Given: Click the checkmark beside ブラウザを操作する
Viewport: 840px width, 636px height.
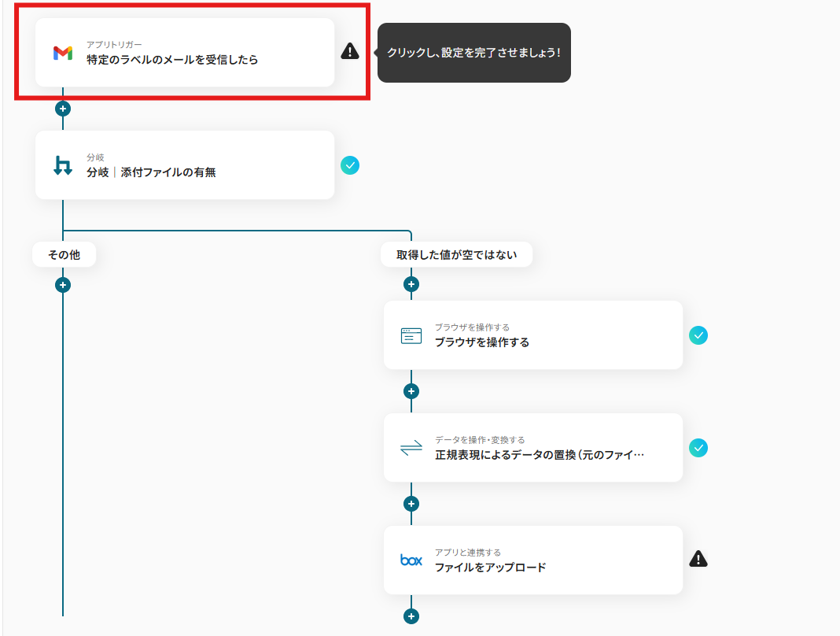Looking at the screenshot, I should coord(698,335).
